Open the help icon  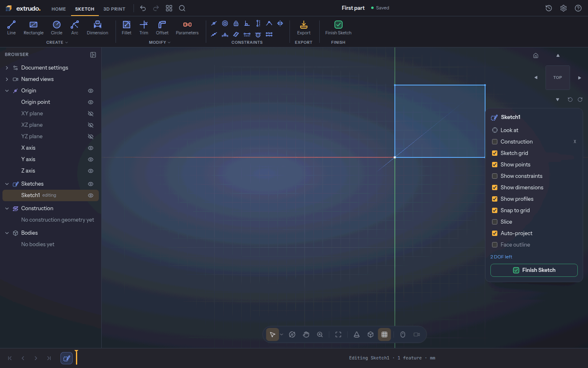tap(578, 8)
